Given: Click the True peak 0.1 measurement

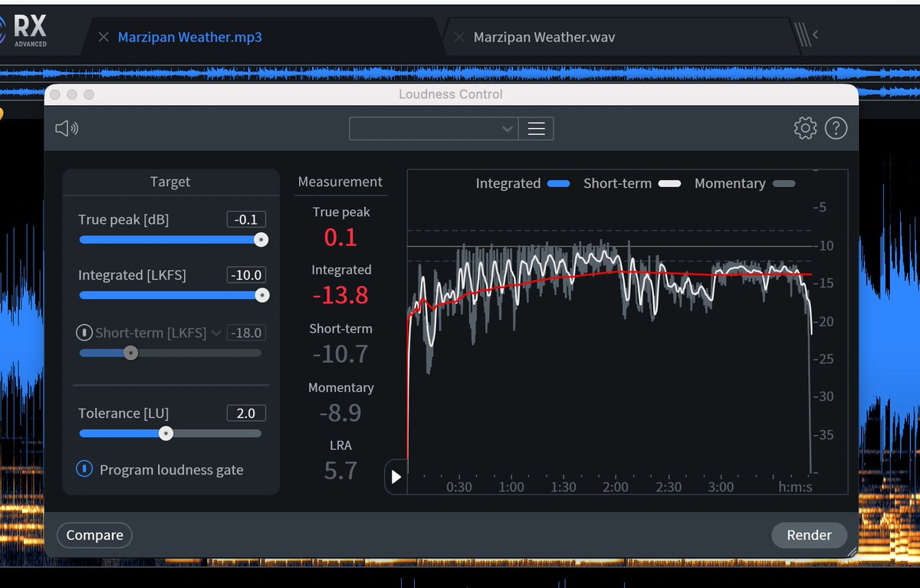Looking at the screenshot, I should click(340, 238).
